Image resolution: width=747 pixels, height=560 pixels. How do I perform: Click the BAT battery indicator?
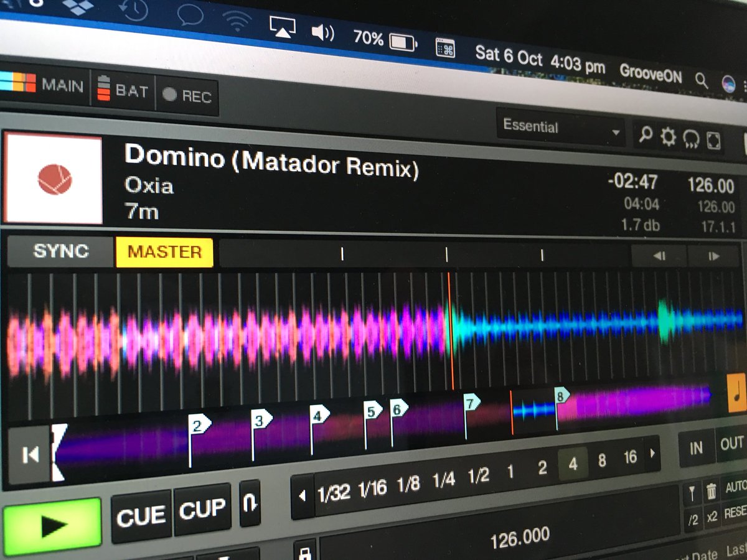(123, 91)
